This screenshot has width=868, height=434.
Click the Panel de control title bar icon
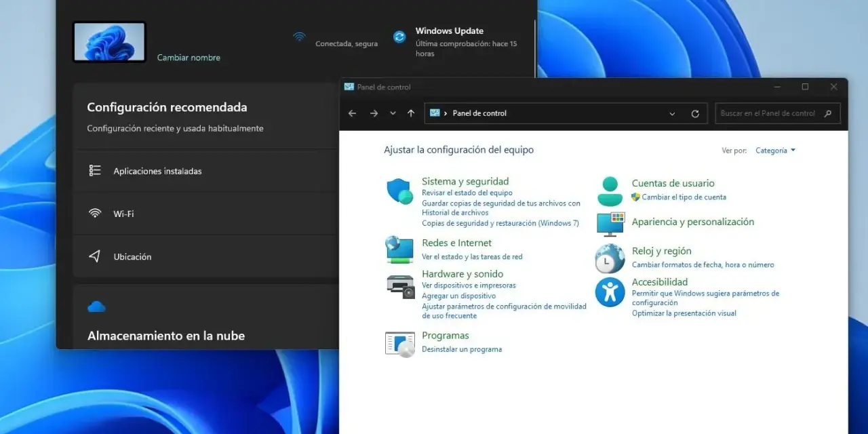(x=349, y=87)
